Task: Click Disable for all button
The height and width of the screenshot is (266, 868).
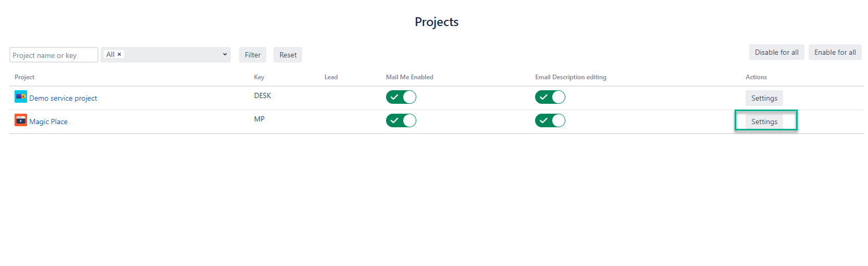Action: click(776, 52)
